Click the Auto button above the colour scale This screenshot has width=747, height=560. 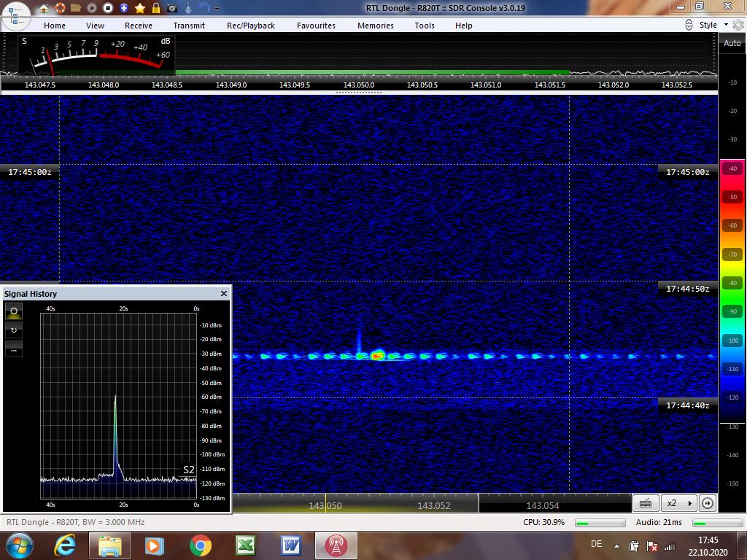point(732,43)
